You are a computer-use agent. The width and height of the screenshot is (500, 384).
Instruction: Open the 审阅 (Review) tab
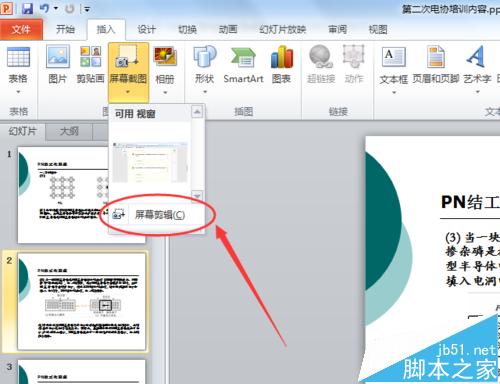pyautogui.click(x=337, y=29)
